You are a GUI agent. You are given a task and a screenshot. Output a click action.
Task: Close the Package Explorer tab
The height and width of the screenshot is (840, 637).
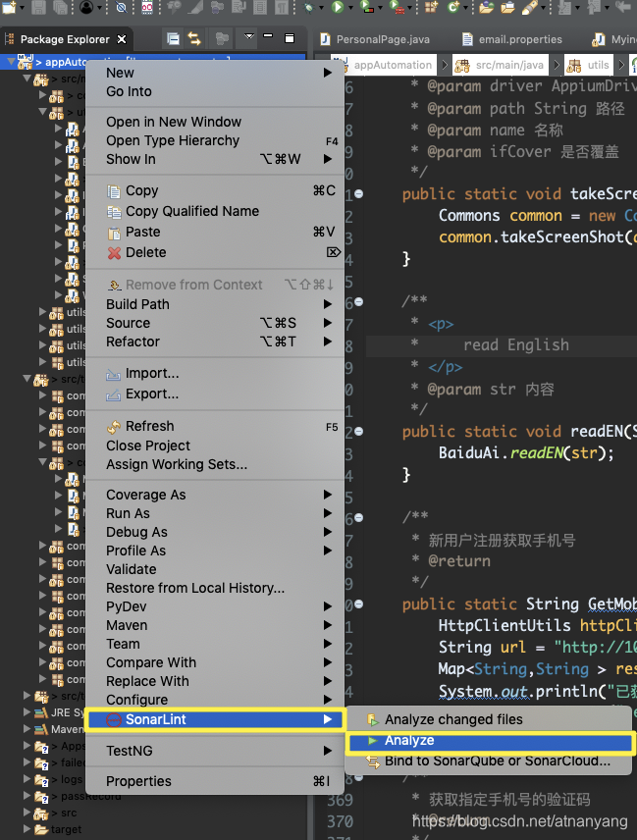[x=122, y=39]
